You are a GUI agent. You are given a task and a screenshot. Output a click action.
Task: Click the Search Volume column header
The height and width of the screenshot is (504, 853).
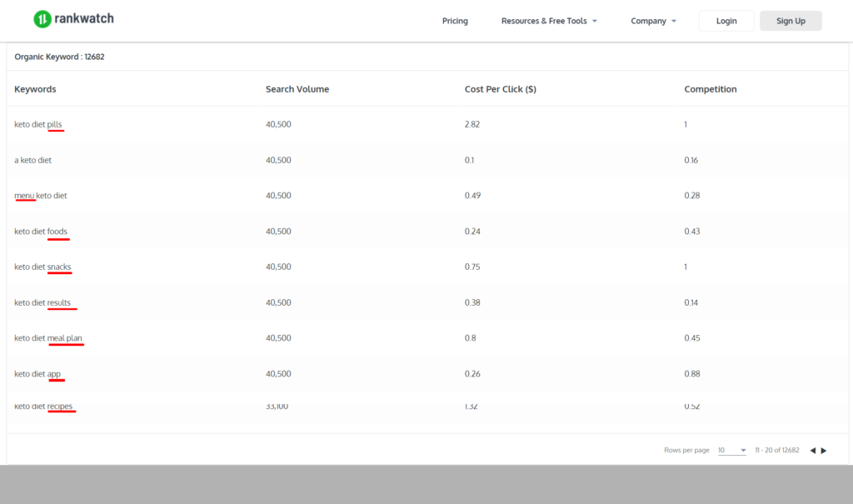click(297, 89)
